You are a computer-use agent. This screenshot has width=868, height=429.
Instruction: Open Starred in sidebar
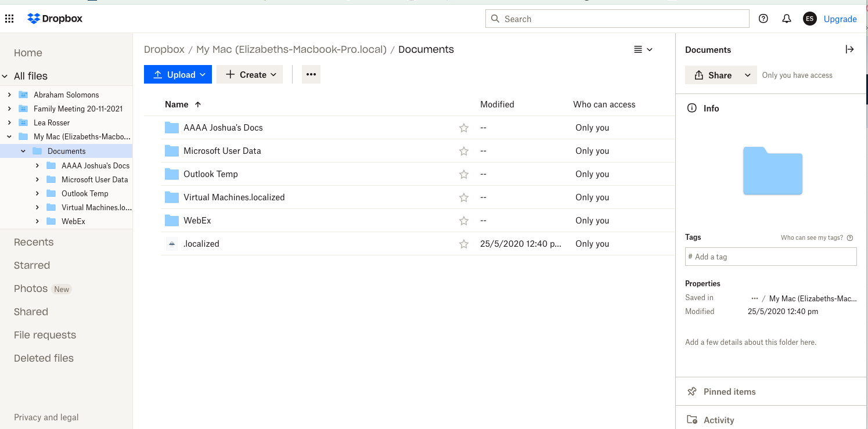pyautogui.click(x=32, y=265)
